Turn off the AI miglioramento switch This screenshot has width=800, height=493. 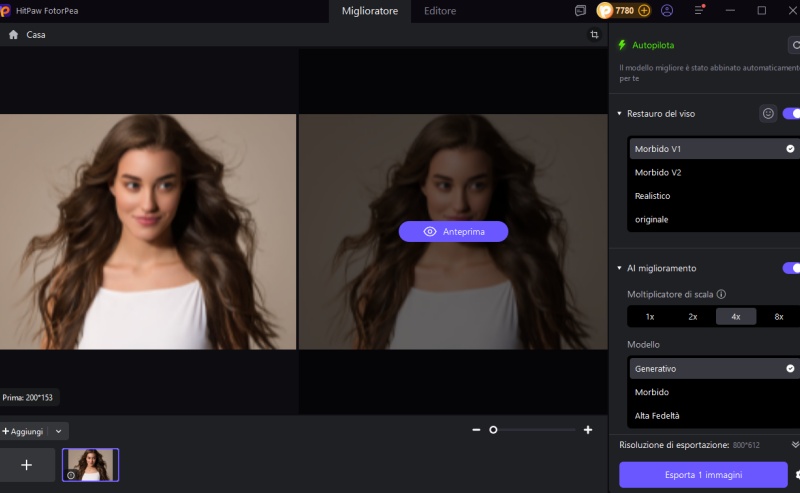tap(791, 268)
